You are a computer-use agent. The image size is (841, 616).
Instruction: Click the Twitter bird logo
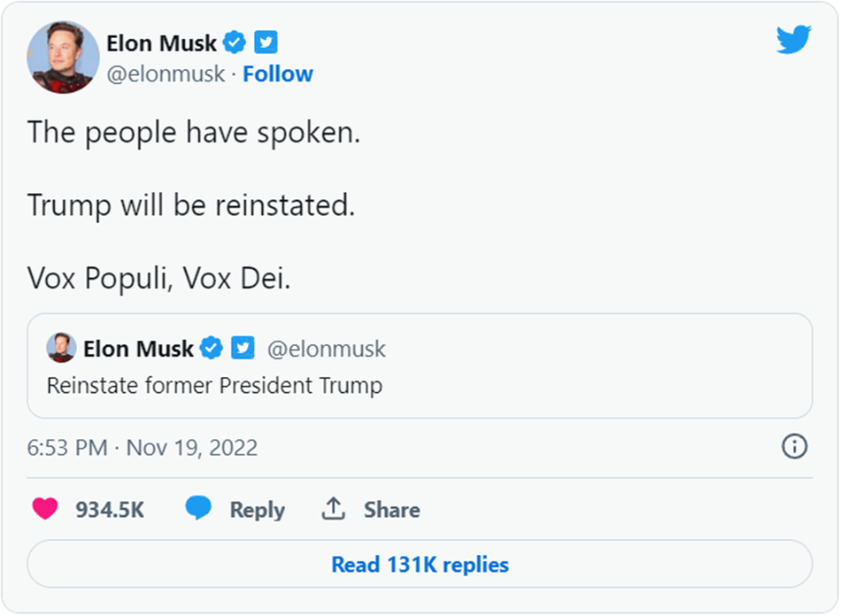793,40
